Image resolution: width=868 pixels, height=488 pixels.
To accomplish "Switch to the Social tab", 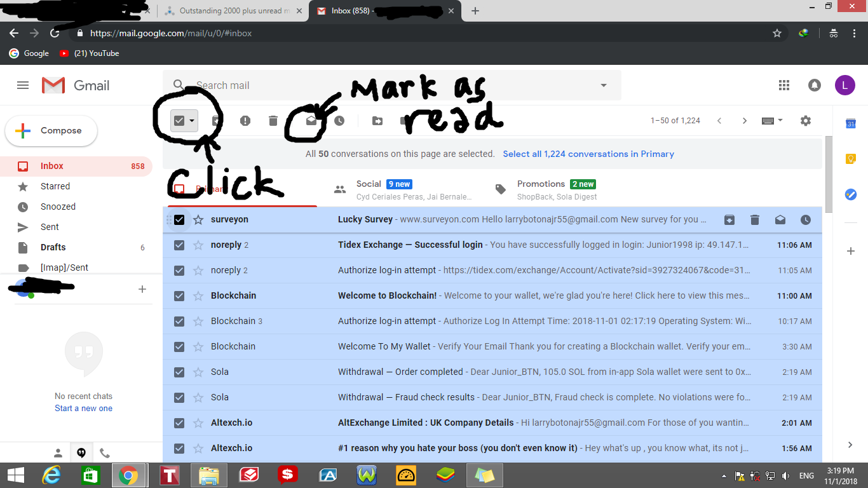I will (x=403, y=189).
